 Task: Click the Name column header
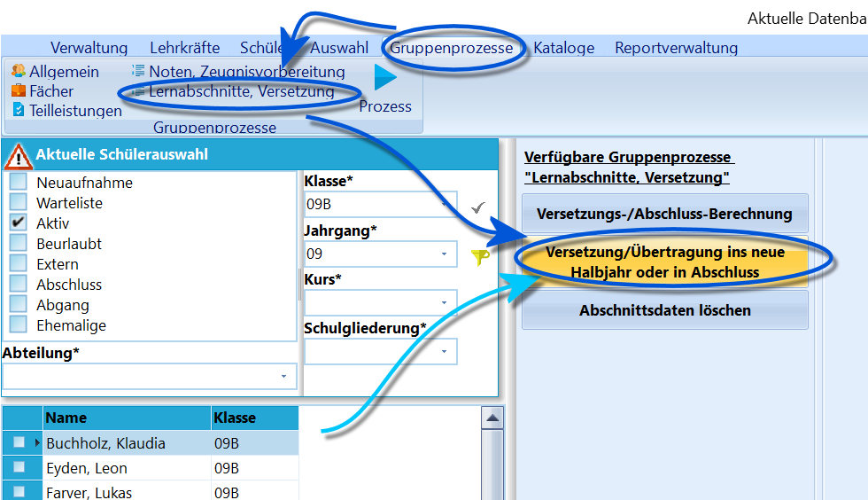pyautogui.click(x=127, y=418)
